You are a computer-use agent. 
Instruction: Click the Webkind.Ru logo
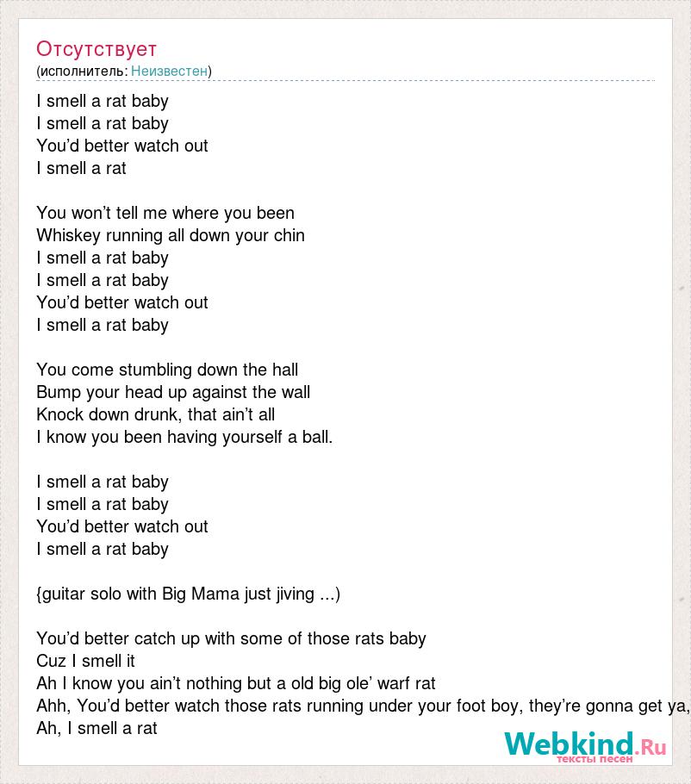pos(585,745)
